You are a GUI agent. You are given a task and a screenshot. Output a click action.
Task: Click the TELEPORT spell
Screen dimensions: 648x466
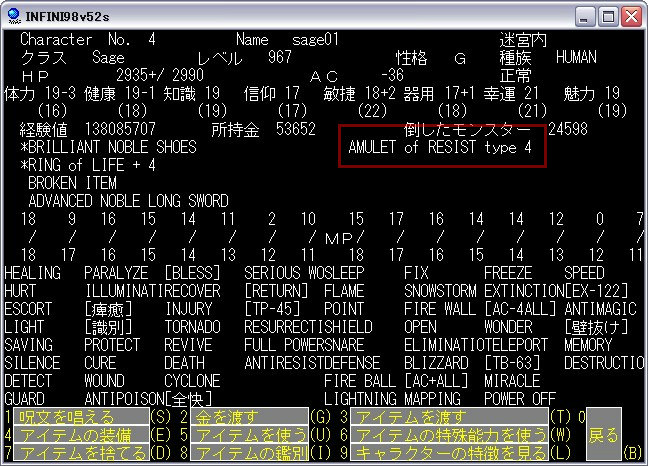(516, 345)
